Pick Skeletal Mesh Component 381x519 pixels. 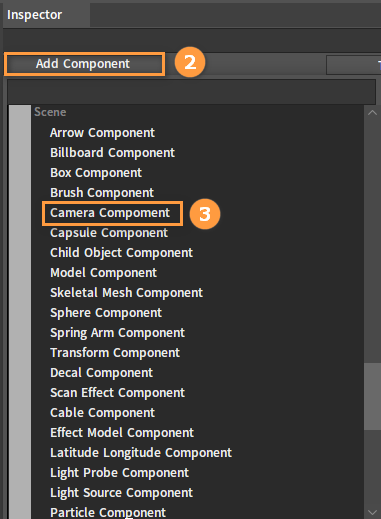(x=126, y=293)
